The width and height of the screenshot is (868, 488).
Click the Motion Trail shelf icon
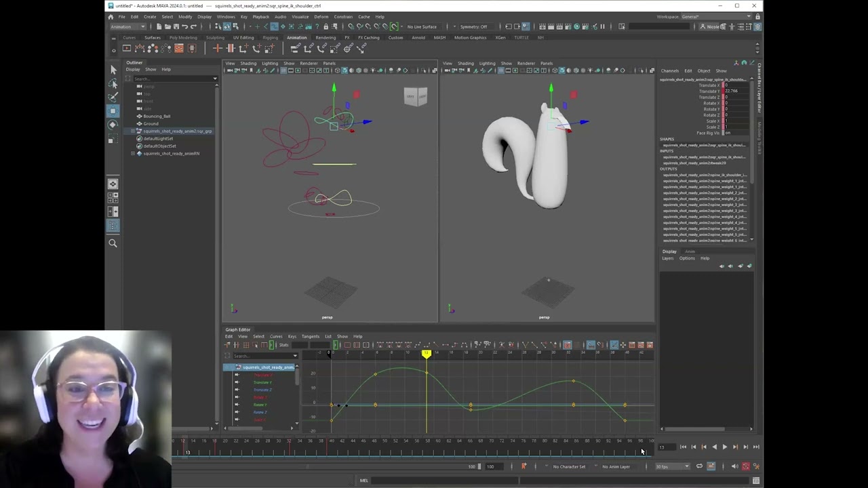pyautogui.click(x=140, y=48)
